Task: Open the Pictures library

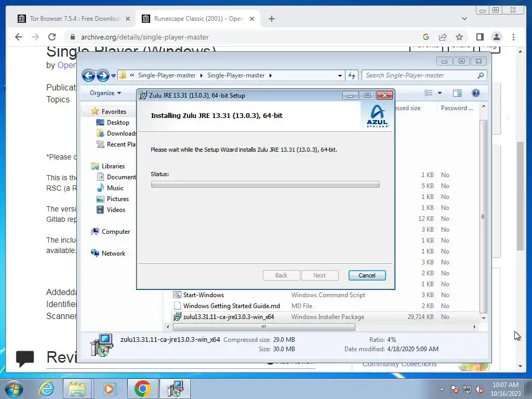Action: tap(113, 199)
